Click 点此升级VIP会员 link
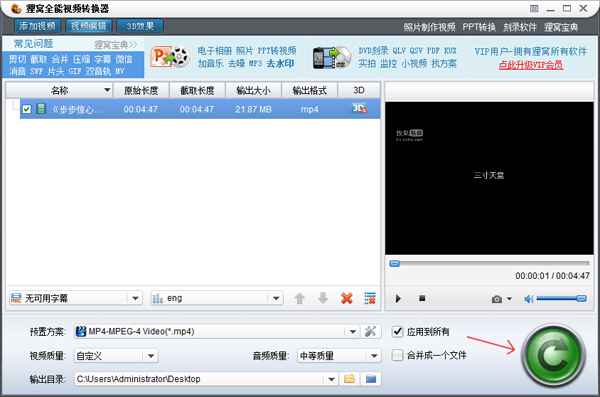 [531, 65]
